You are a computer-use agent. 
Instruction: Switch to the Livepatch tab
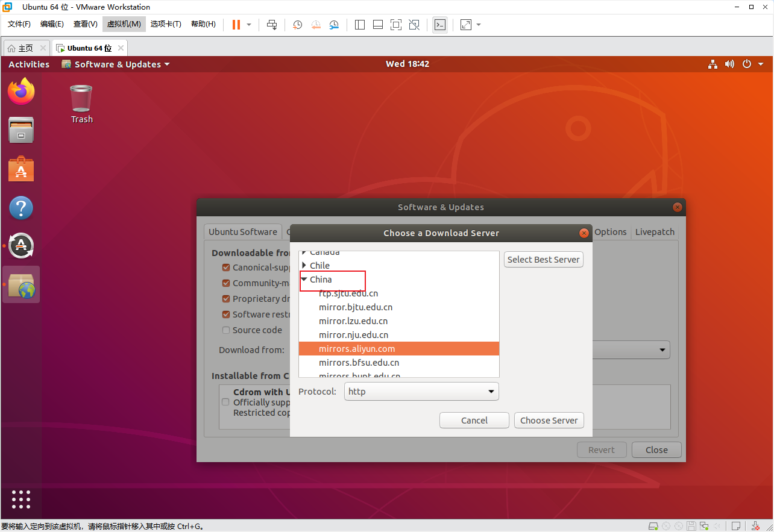(x=655, y=232)
